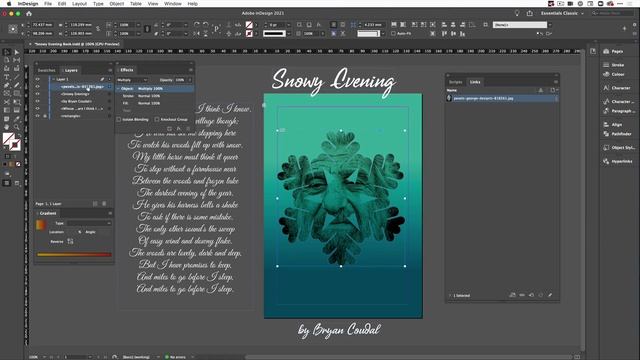Collapse Layer 1 disclosure triangle
640x360 pixels.
[x=53, y=79]
